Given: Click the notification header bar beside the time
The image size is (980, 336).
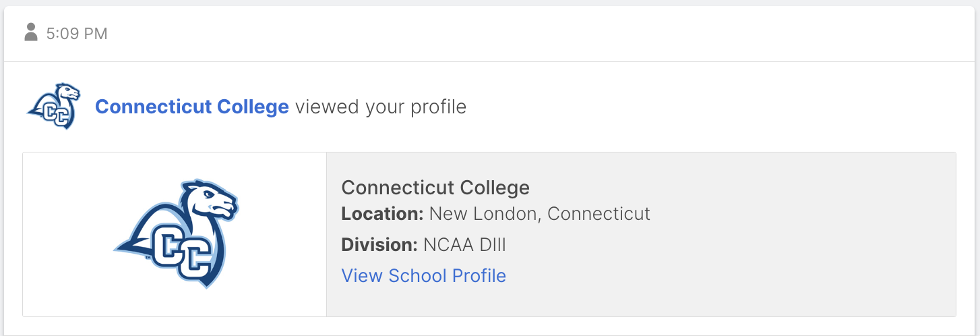Looking at the screenshot, I should coord(539,33).
